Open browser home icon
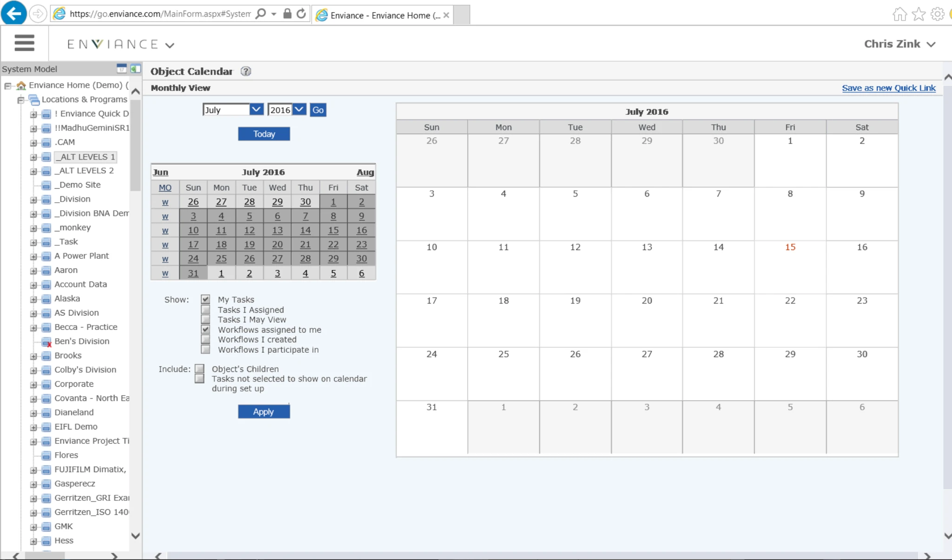The width and height of the screenshot is (952, 560). click(x=899, y=14)
